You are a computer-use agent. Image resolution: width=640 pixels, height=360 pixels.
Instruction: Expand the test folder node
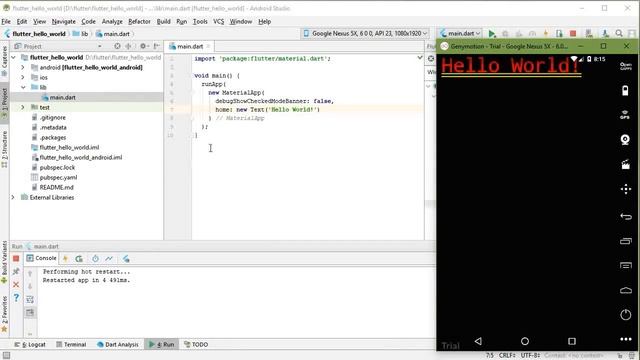pyautogui.click(x=23, y=107)
